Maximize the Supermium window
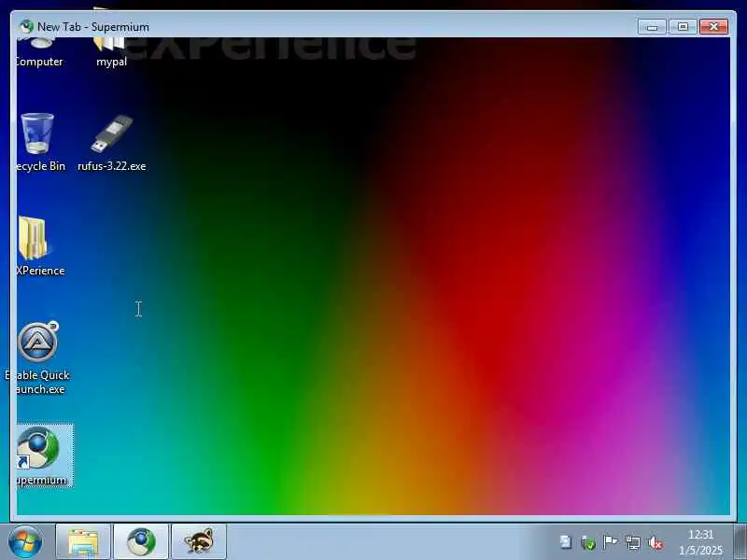 [x=683, y=27]
